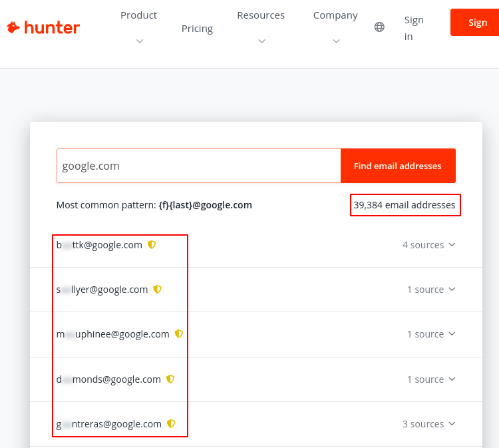Select the monds@google.com email address
Image resolution: width=499 pixels, height=448 pixels.
(x=108, y=379)
